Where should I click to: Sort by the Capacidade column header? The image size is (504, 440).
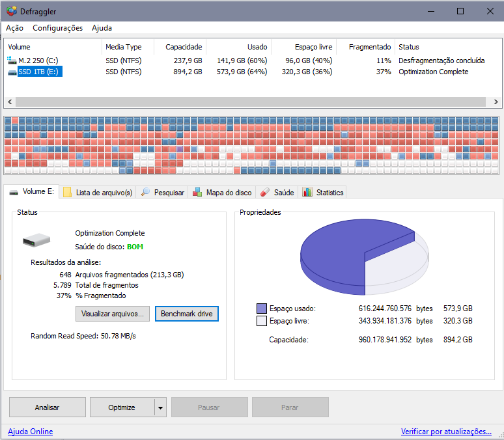click(x=180, y=47)
